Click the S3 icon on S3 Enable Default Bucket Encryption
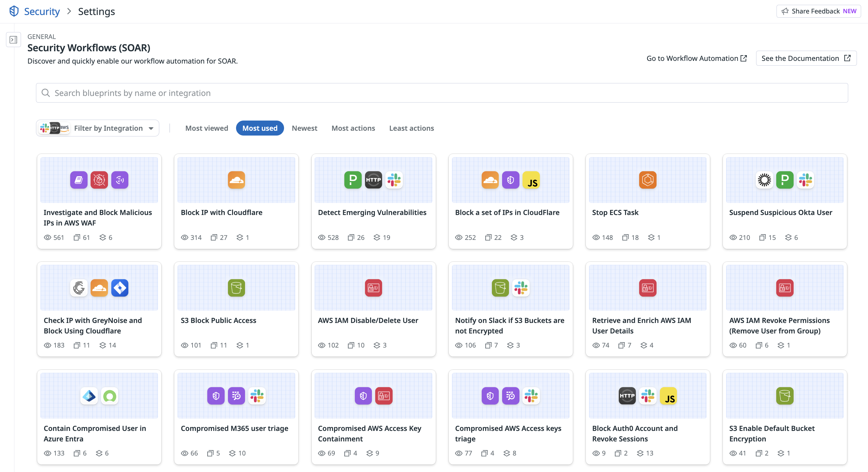This screenshot has height=472, width=868. click(x=785, y=396)
